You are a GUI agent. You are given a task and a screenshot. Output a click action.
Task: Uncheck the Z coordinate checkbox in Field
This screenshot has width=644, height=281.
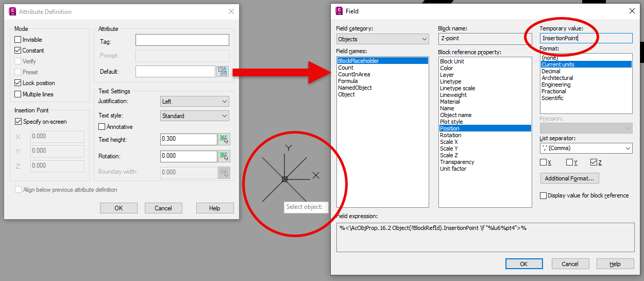point(594,162)
